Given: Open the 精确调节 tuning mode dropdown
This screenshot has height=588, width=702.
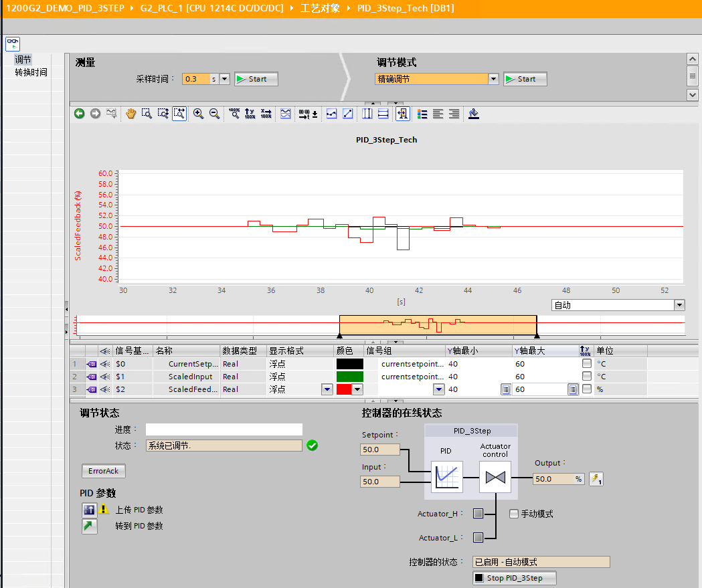Looking at the screenshot, I should point(494,79).
